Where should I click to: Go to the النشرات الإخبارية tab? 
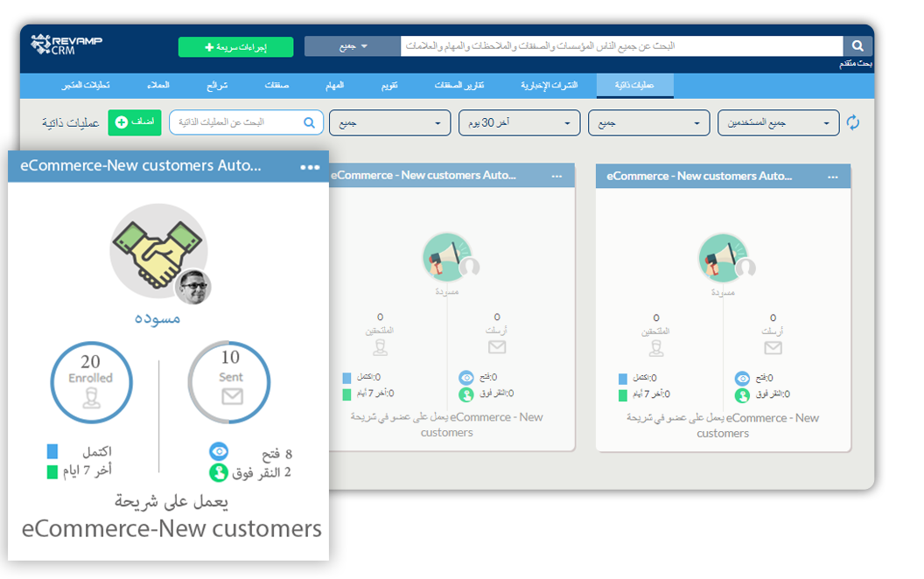(x=549, y=86)
